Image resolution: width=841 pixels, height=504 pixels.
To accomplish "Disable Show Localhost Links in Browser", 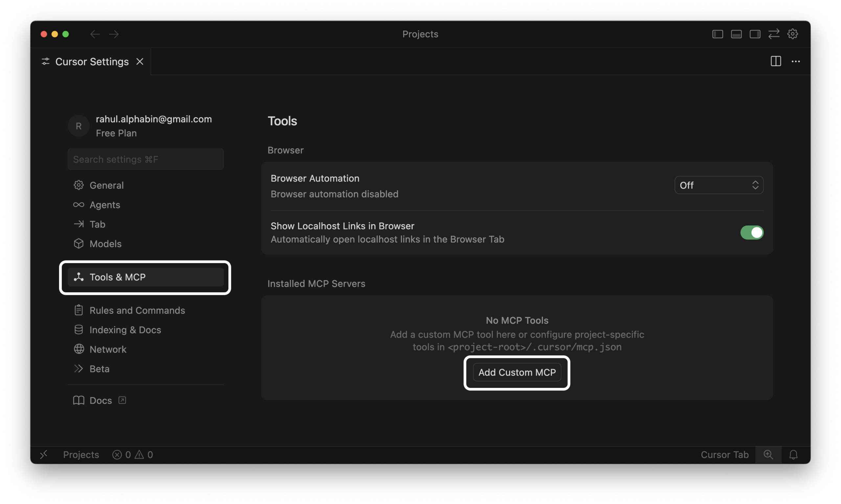I will coord(752,232).
